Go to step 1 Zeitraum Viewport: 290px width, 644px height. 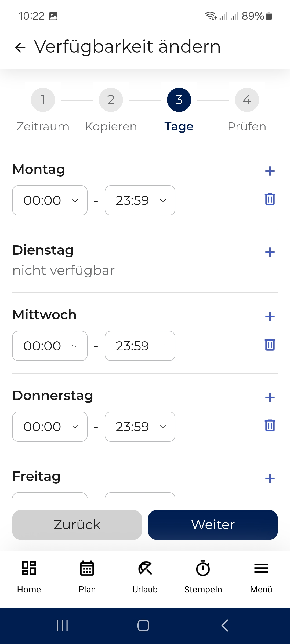coord(43,100)
